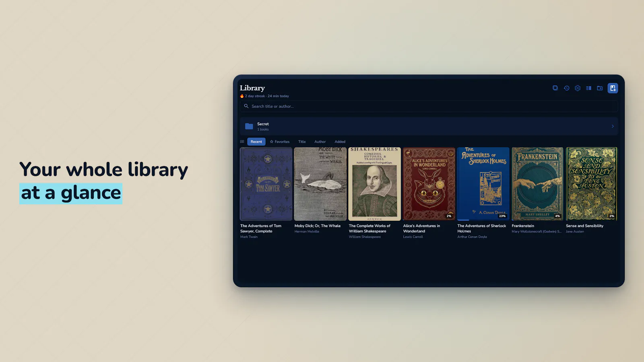The image size is (644, 362).
Task: Click the 23% progress badge on Sherlock Holmes
Action: (x=502, y=216)
